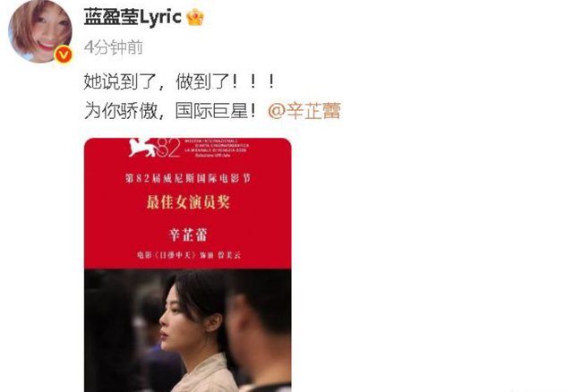Click the orange verified V badge

point(64,55)
